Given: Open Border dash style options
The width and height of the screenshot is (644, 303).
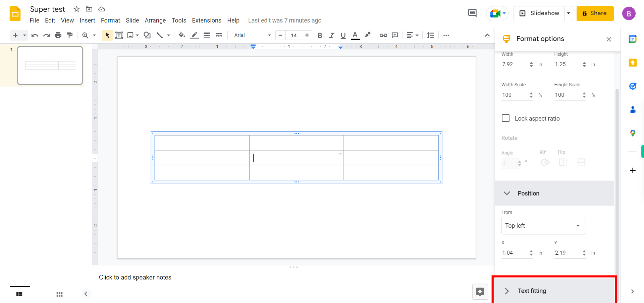Looking at the screenshot, I should (219, 35).
